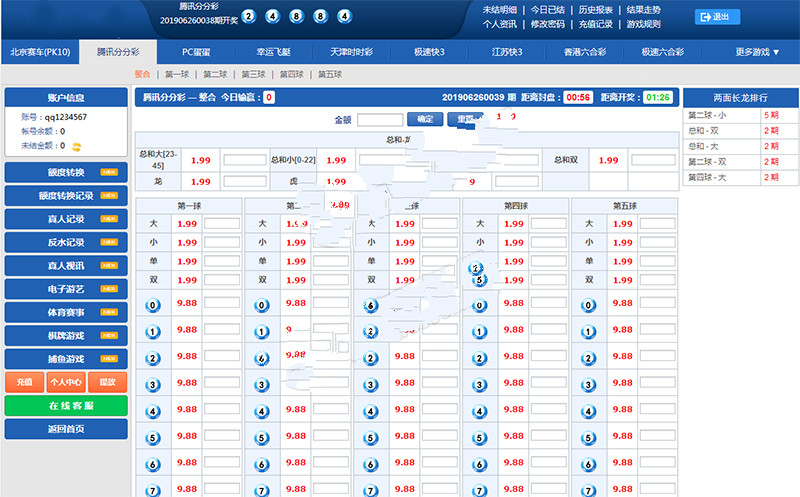This screenshot has width=800, height=497.
Task: Focus the 总和双 bet input field
Action: tap(654, 160)
